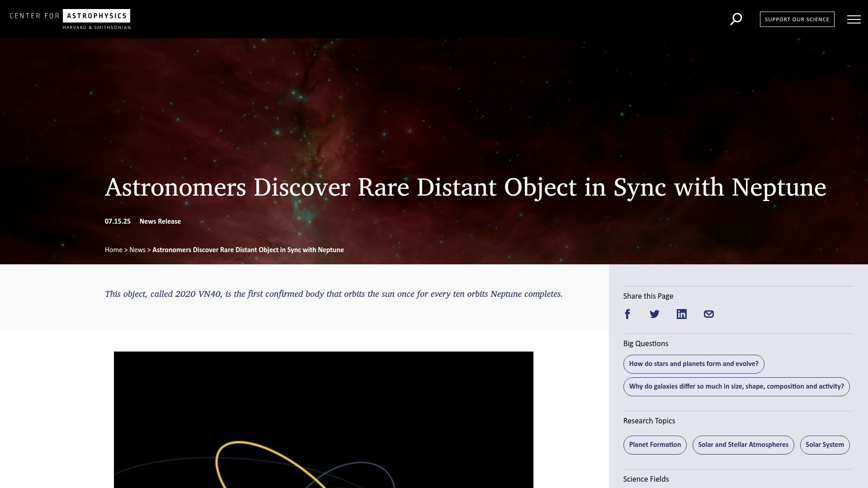Click the 'Share this Page' heading

648,296
